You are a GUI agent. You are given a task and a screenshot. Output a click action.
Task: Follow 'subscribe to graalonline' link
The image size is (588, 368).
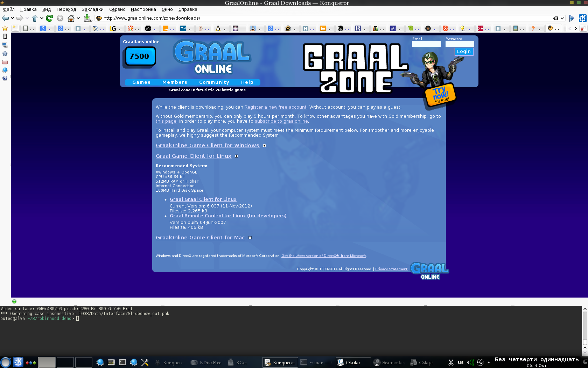coord(281,121)
